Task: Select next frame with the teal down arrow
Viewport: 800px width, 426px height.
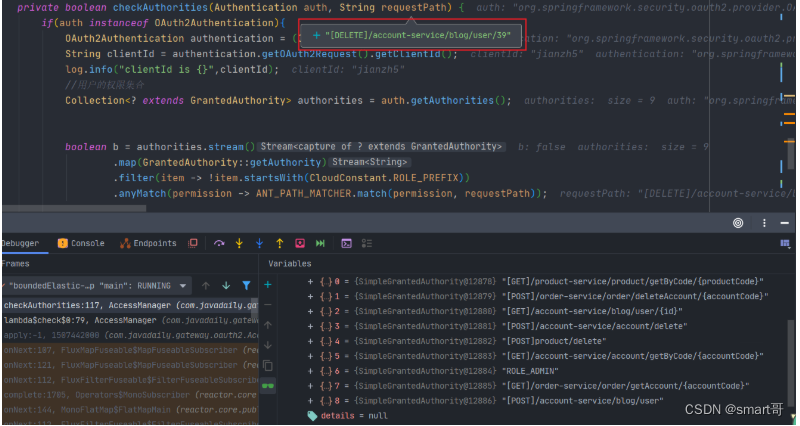Action: pos(226,286)
